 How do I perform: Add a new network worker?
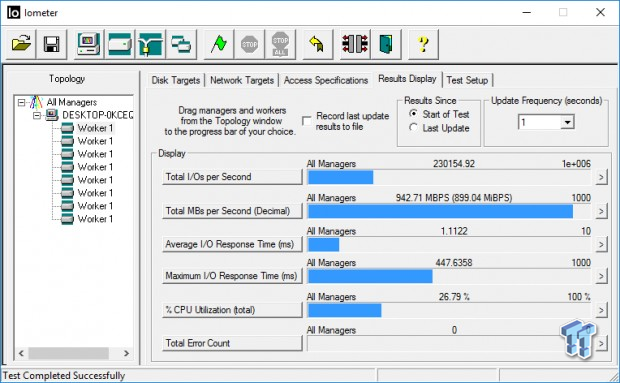[151, 44]
